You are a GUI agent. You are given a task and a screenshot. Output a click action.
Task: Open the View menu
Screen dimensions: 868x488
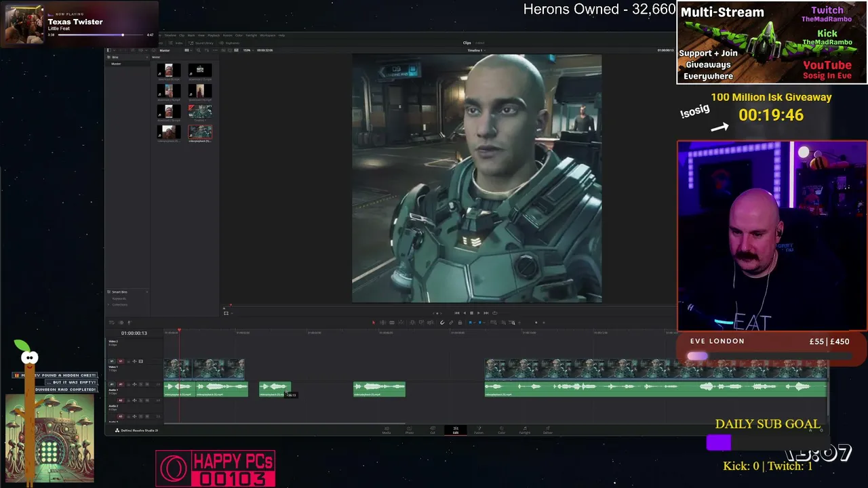[x=201, y=35]
